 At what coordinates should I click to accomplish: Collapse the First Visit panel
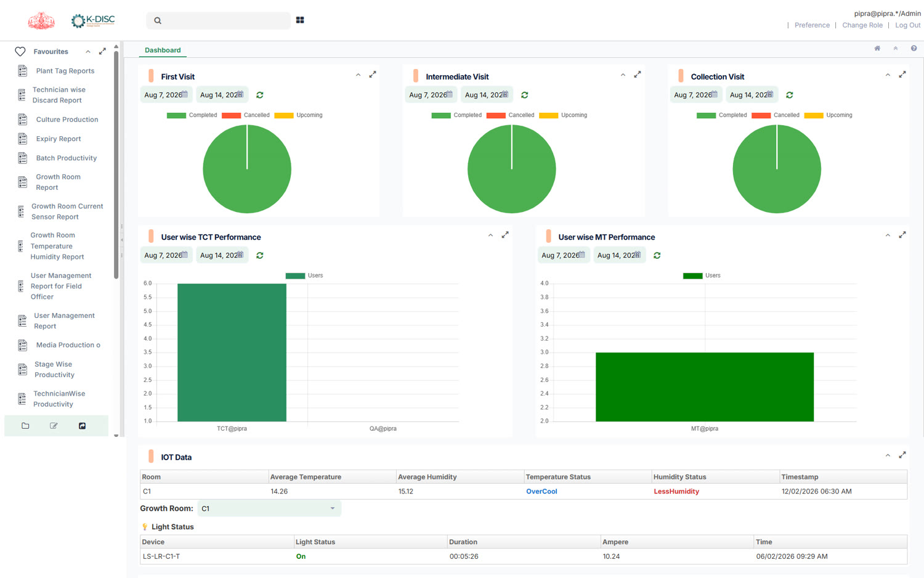358,75
